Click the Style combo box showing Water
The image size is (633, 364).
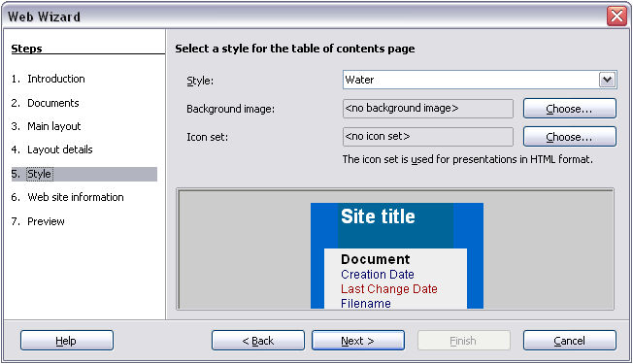point(480,80)
